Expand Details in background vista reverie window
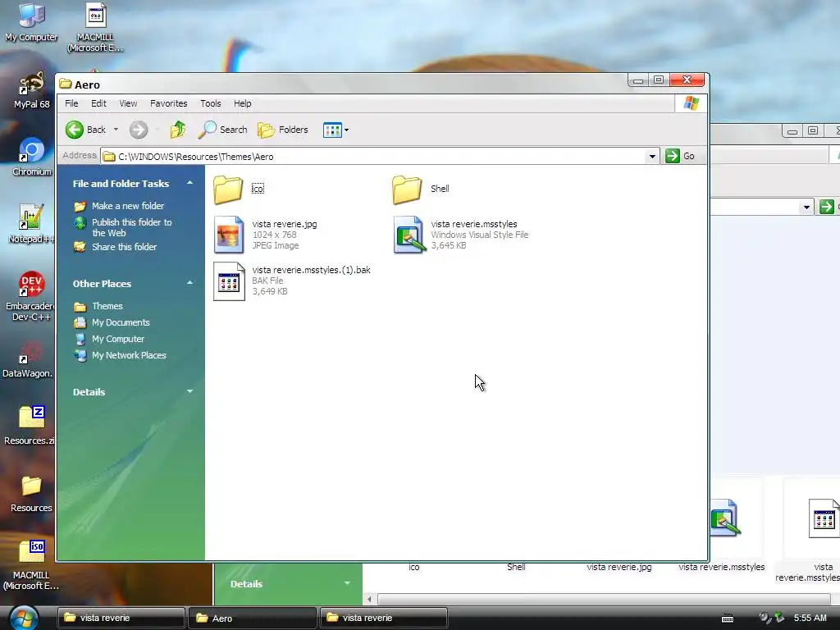 (x=347, y=583)
